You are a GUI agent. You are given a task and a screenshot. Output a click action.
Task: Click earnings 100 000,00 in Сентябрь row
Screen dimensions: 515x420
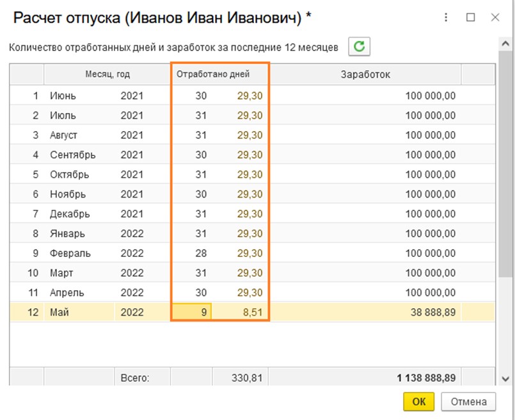(431, 155)
